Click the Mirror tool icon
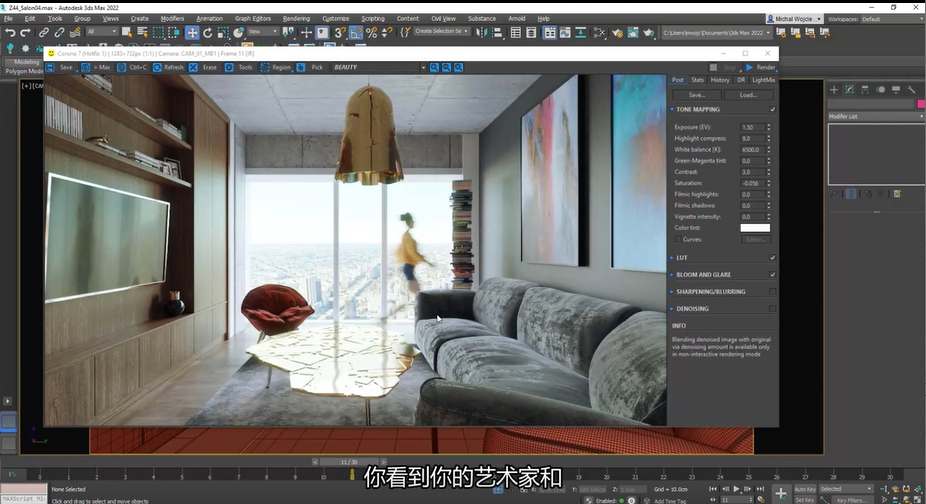This screenshot has width=926, height=504. (x=481, y=32)
